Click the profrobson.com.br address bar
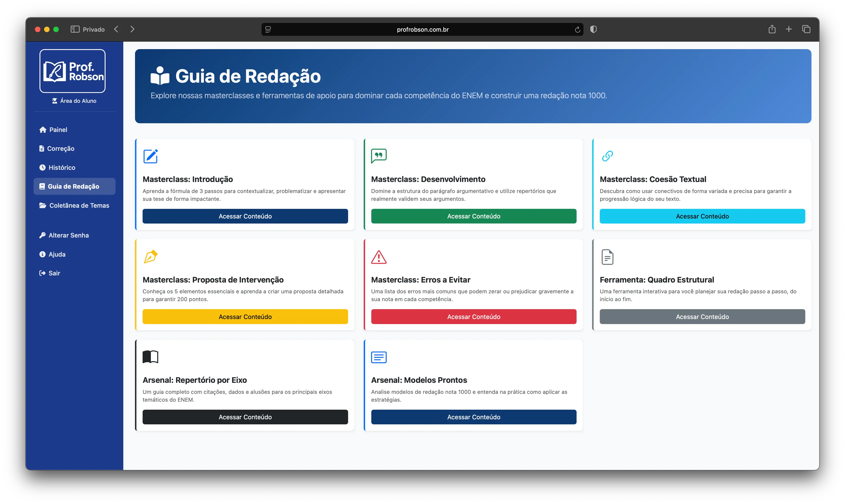This screenshot has height=504, width=845. [423, 30]
